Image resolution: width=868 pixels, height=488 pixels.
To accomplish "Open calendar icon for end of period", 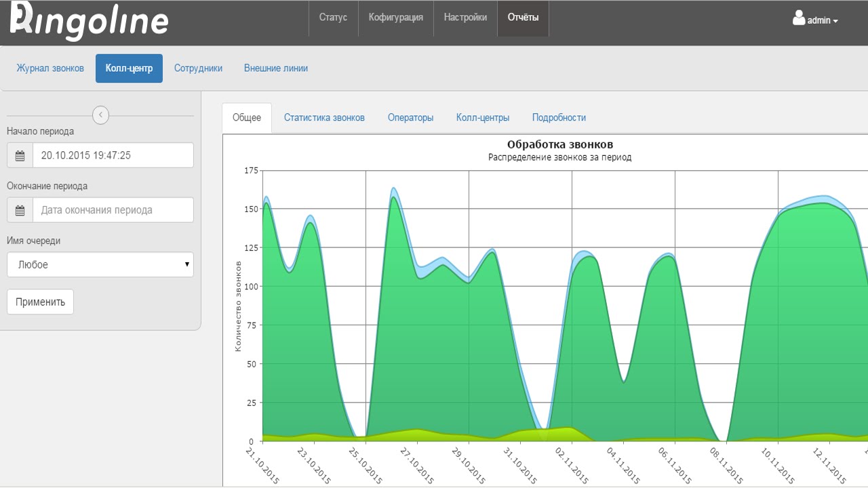I will 20,210.
